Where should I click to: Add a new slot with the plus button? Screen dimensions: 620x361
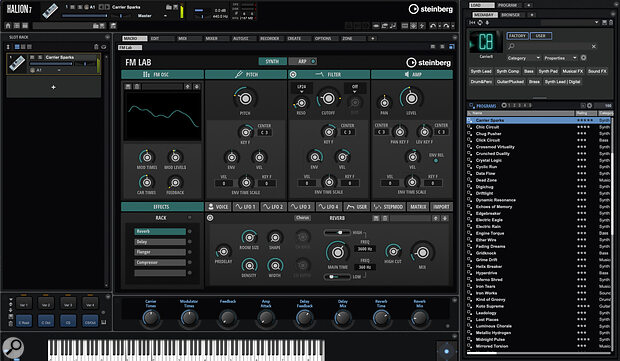[53, 87]
